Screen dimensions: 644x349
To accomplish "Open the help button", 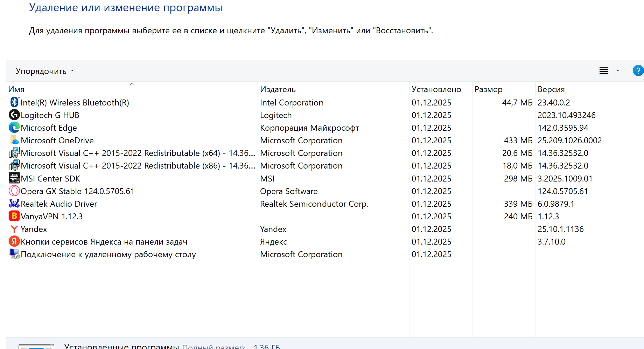I will tap(638, 70).
